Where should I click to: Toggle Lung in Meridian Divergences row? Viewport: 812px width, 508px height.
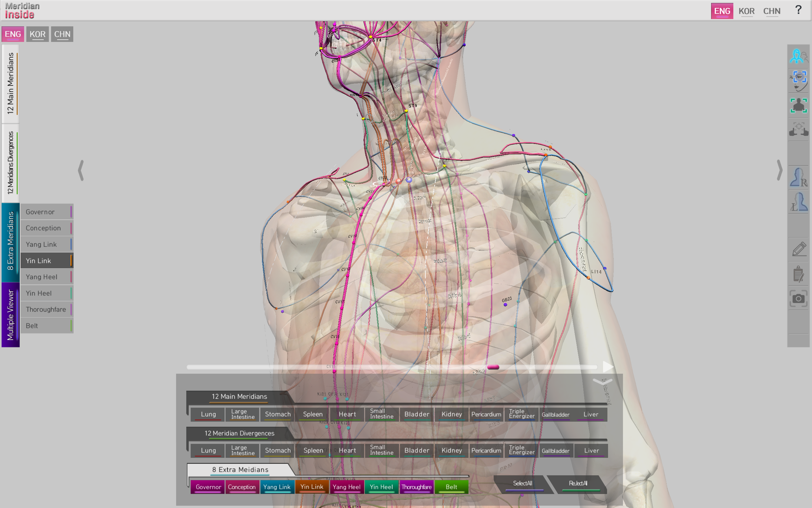(208, 451)
